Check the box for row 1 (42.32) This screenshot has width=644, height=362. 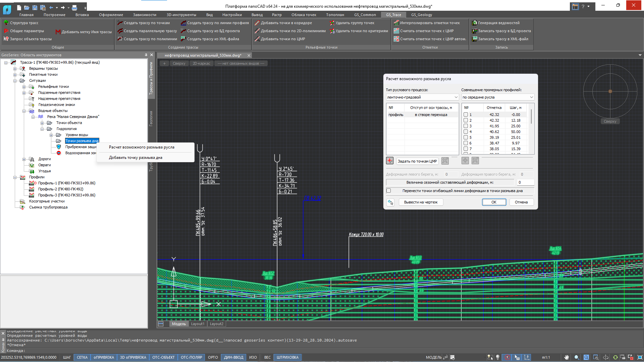(x=466, y=115)
